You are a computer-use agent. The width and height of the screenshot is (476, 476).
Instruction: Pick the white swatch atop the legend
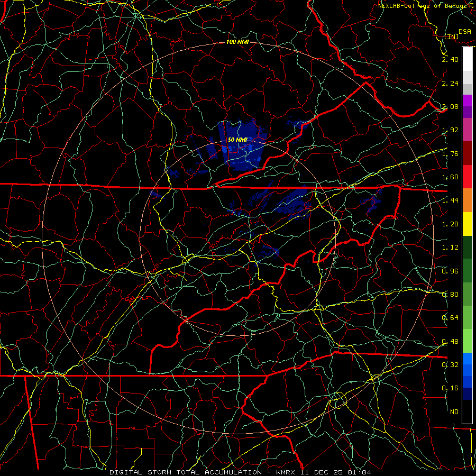[x=467, y=59]
